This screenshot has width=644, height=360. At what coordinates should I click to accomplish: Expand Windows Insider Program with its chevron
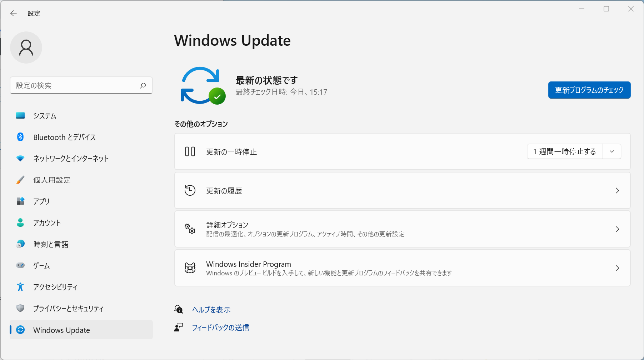617,268
